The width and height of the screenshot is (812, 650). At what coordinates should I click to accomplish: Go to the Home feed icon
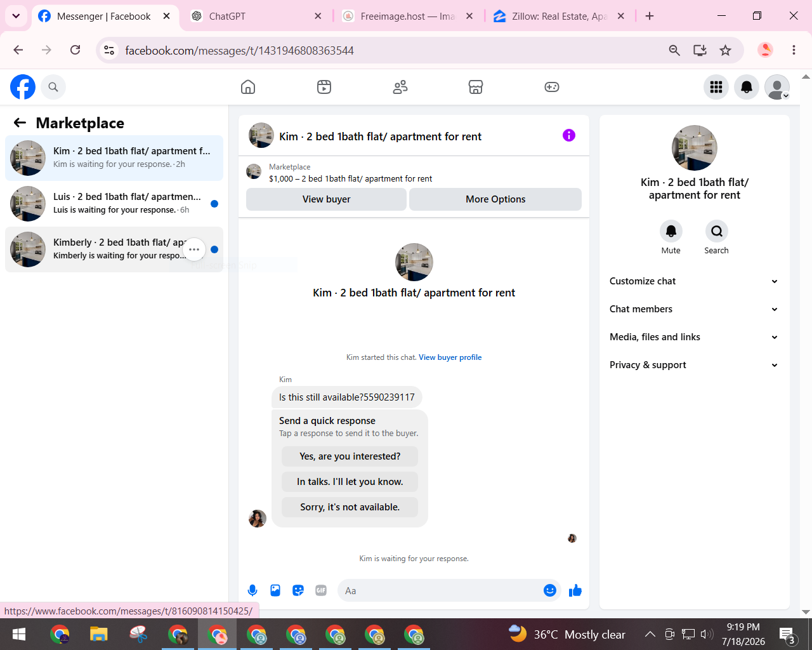click(x=248, y=87)
